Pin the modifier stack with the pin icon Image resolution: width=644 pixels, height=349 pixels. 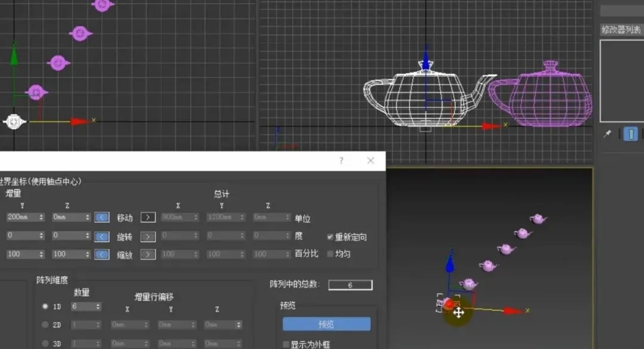click(608, 134)
